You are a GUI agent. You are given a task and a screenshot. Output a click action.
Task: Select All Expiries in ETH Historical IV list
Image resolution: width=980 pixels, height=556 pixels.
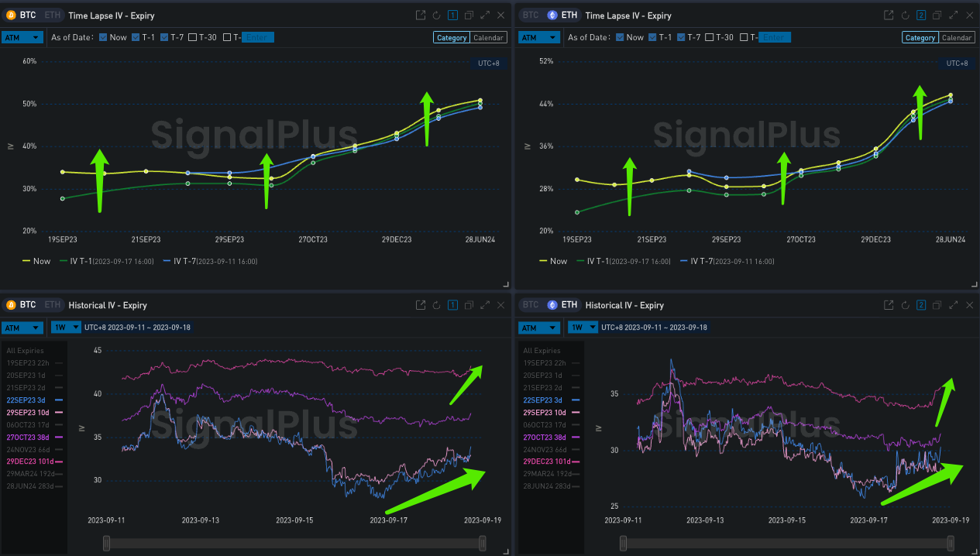[542, 351]
